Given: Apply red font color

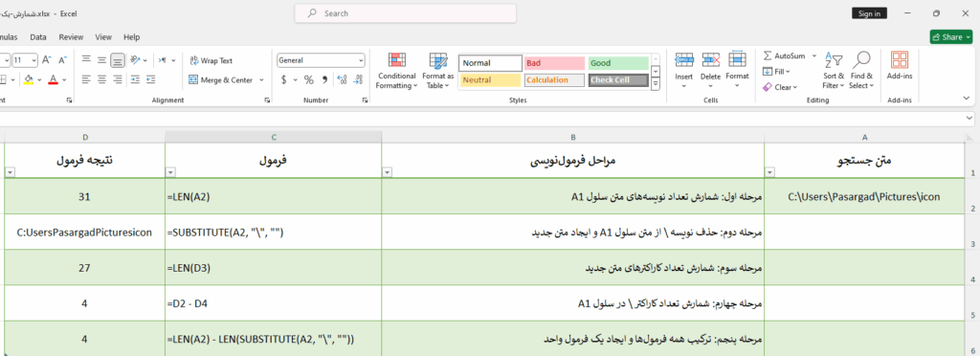Looking at the screenshot, I should coord(54,79).
